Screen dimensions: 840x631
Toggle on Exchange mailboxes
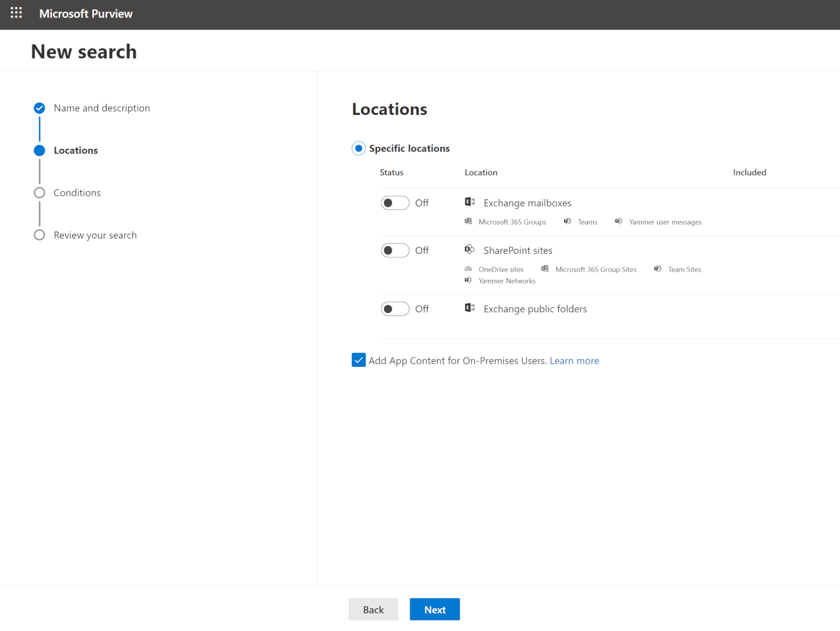tap(395, 202)
